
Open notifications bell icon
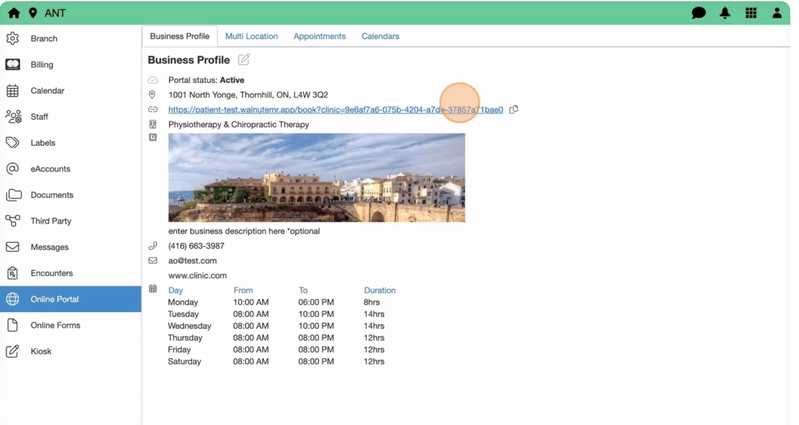click(725, 13)
